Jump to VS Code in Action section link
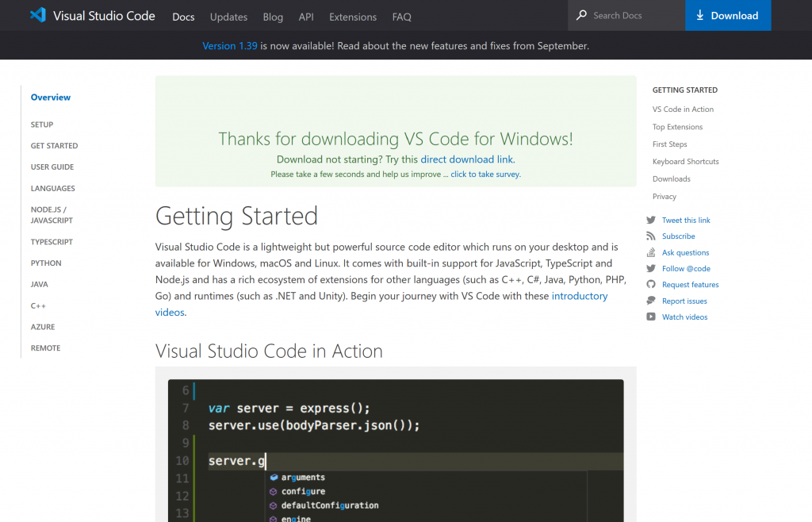Viewport: 812px width, 522px height. (683, 109)
